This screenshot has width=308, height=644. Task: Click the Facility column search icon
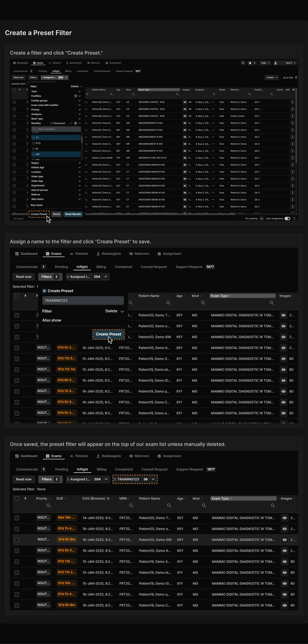coord(271,94)
